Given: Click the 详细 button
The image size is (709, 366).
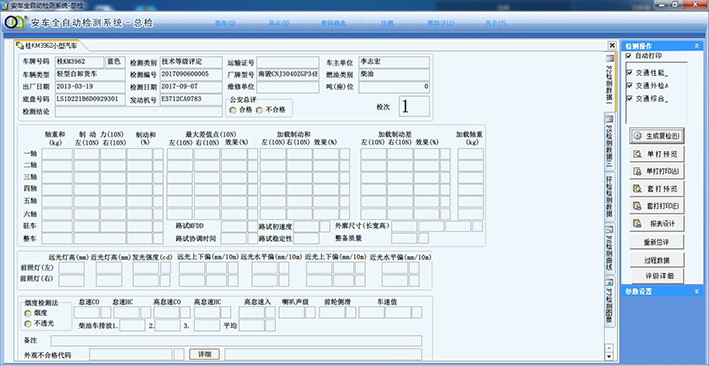Looking at the screenshot, I should point(204,354).
